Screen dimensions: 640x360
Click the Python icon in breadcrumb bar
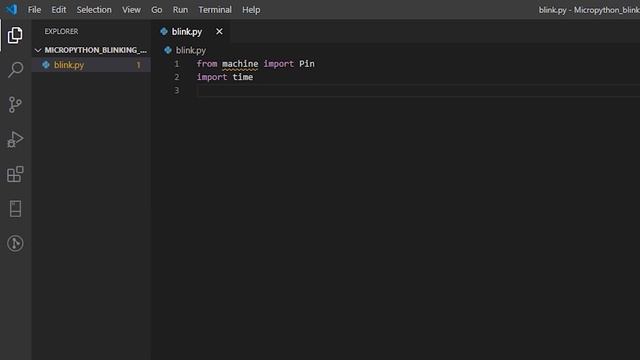click(x=168, y=50)
